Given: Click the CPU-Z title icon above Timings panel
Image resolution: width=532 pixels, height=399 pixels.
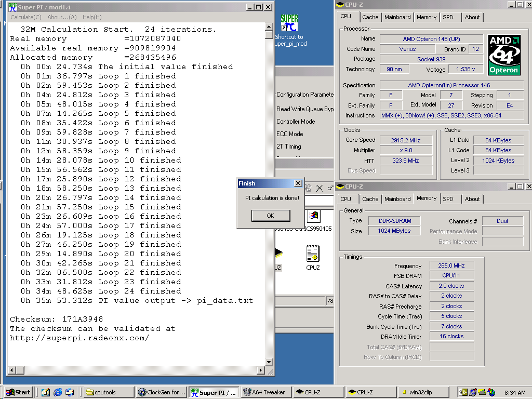Looking at the screenshot, I should coord(340,187).
